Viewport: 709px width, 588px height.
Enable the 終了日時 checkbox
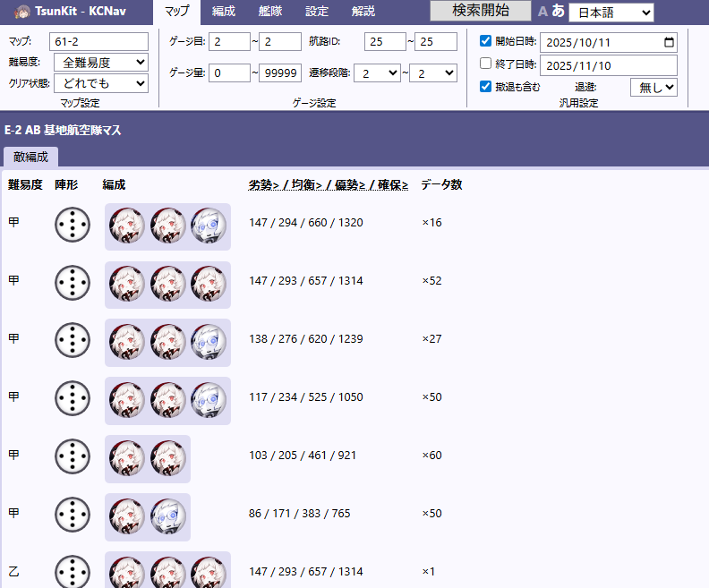[x=485, y=64]
